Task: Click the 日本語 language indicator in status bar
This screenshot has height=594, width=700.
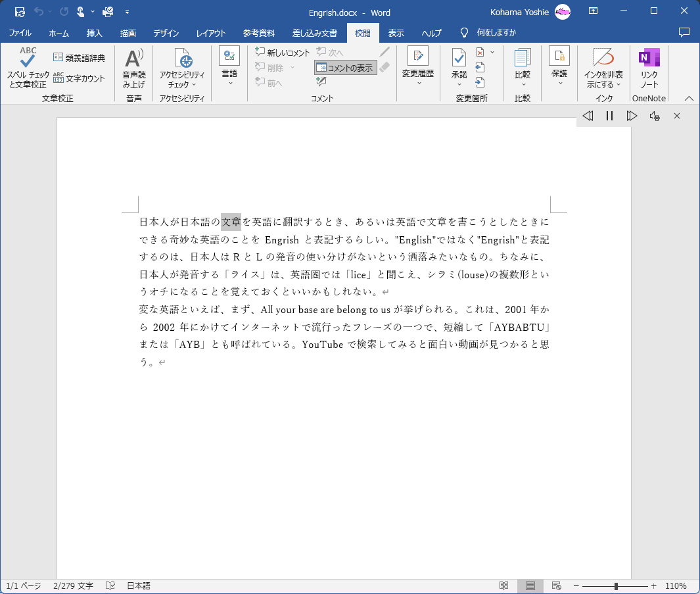Action: (139, 585)
